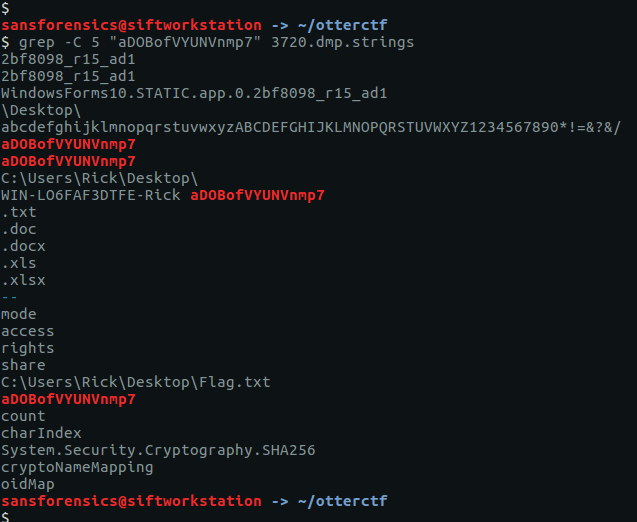637x522 pixels.
Task: Click the red match directly below Flag.txt
Action: tap(68, 399)
